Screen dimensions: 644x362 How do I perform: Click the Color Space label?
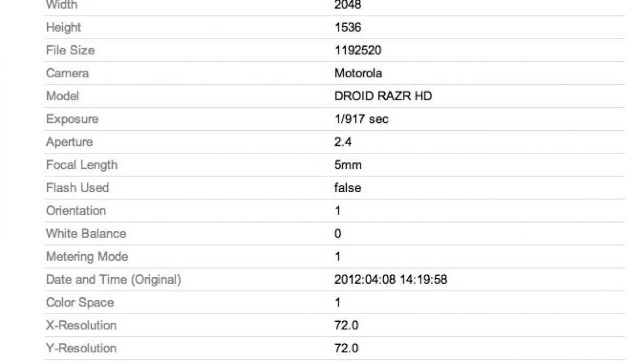click(x=80, y=302)
